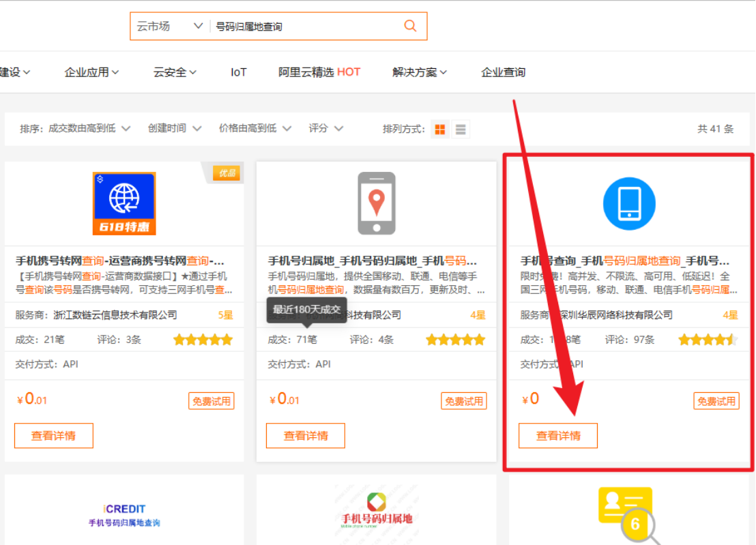Open the 云市场 search scope dropdown

coord(169,26)
